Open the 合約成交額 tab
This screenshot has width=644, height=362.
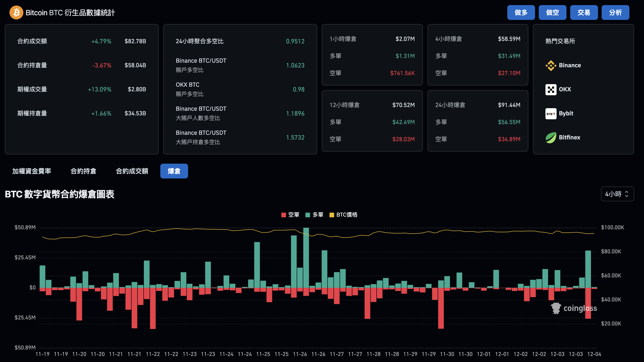pos(132,171)
